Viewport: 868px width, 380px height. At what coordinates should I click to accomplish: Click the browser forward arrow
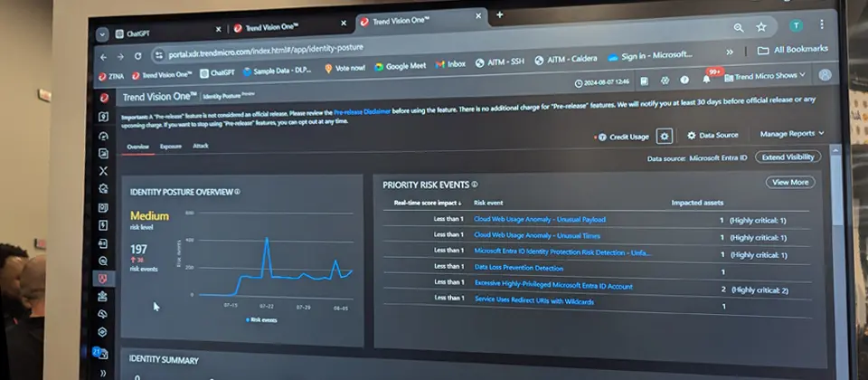[120, 56]
